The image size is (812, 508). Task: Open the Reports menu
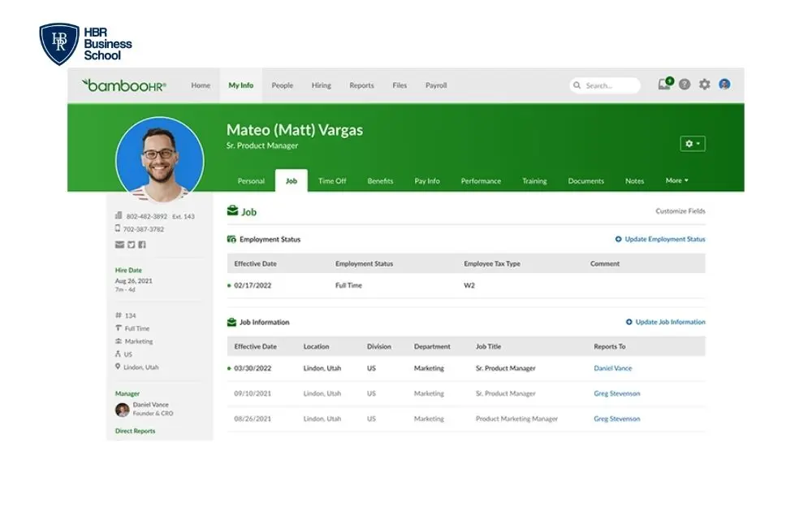pyautogui.click(x=361, y=85)
